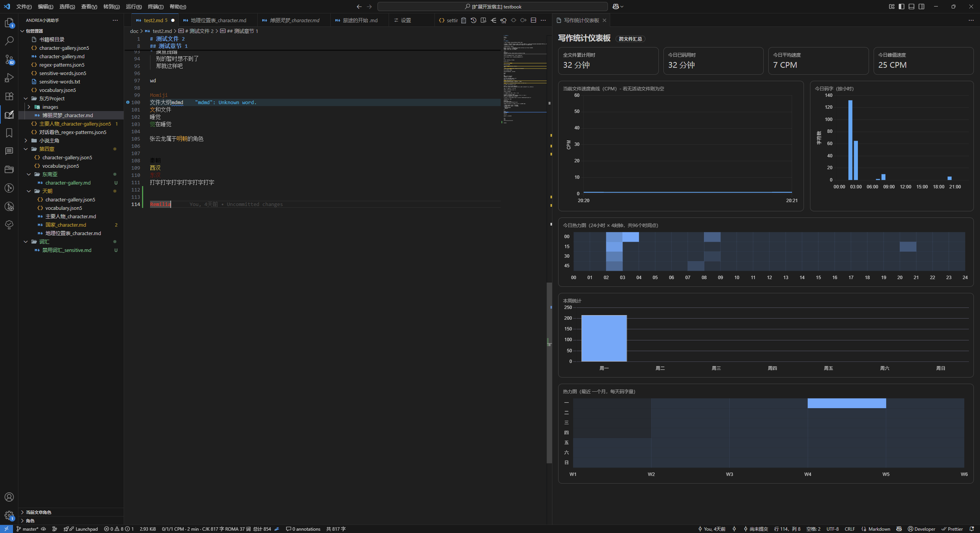Open the 终端(T) menu
980x533 pixels.
pos(155,7)
